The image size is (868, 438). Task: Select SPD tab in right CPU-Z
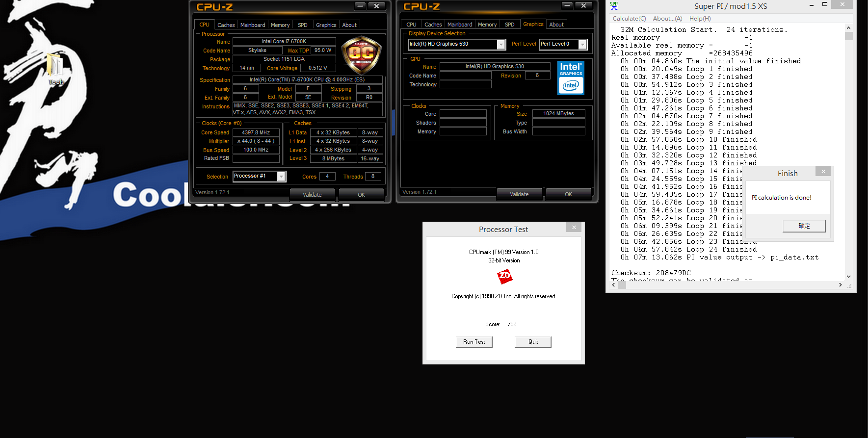click(510, 25)
